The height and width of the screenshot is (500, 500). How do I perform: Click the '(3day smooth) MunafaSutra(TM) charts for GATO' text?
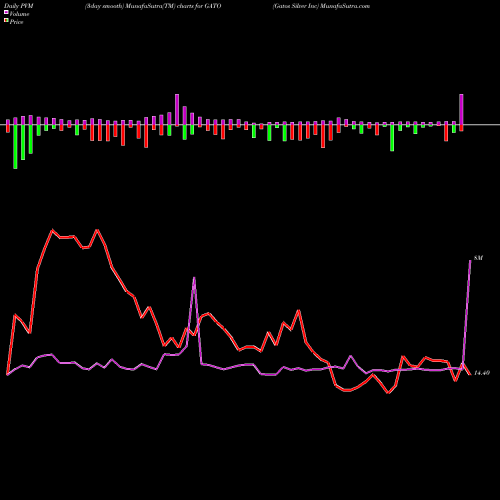[153, 6]
